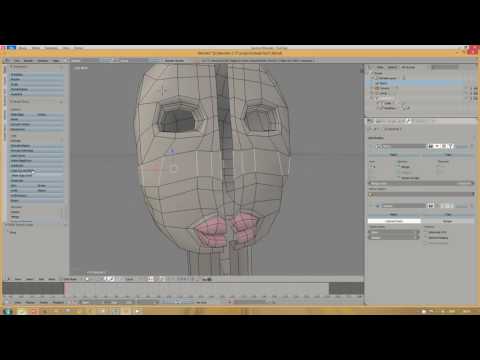Toggle the Optimal Display checkbox

426,238
